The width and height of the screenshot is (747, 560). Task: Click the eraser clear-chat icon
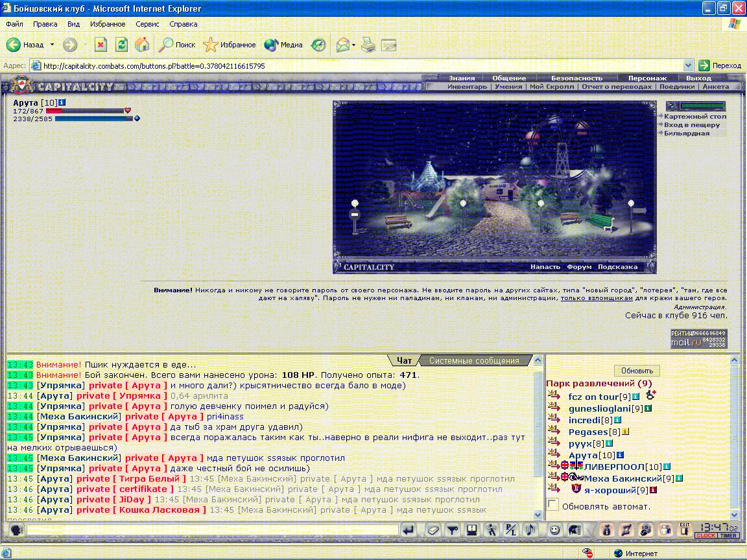click(433, 530)
